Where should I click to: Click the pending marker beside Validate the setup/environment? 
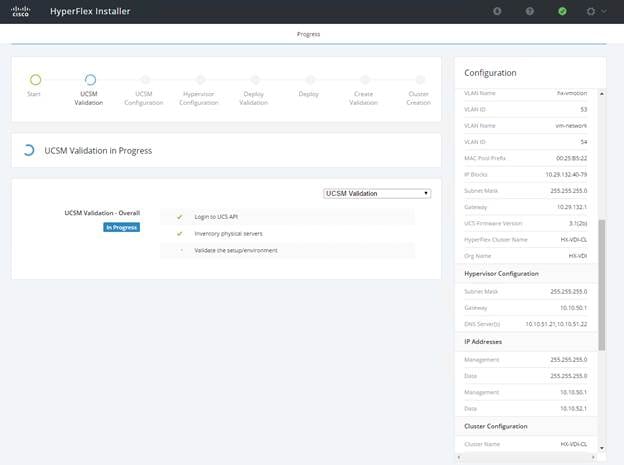[x=182, y=250]
